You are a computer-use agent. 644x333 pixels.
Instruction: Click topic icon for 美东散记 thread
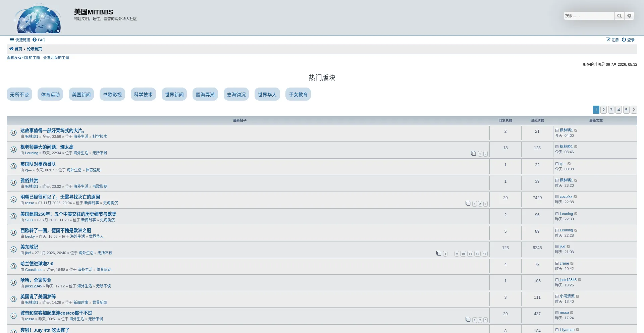(x=13, y=249)
